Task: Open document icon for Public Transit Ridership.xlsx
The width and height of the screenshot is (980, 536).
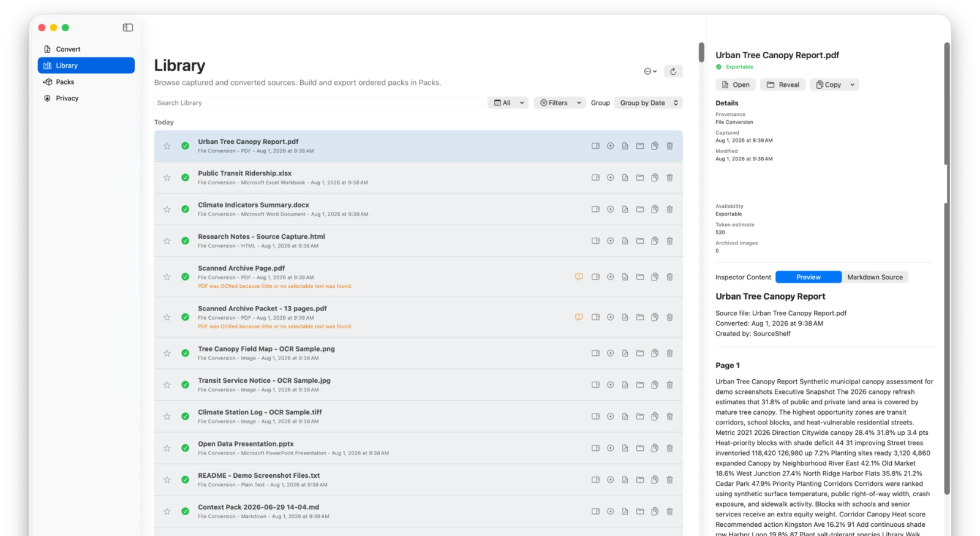Action: coord(625,178)
